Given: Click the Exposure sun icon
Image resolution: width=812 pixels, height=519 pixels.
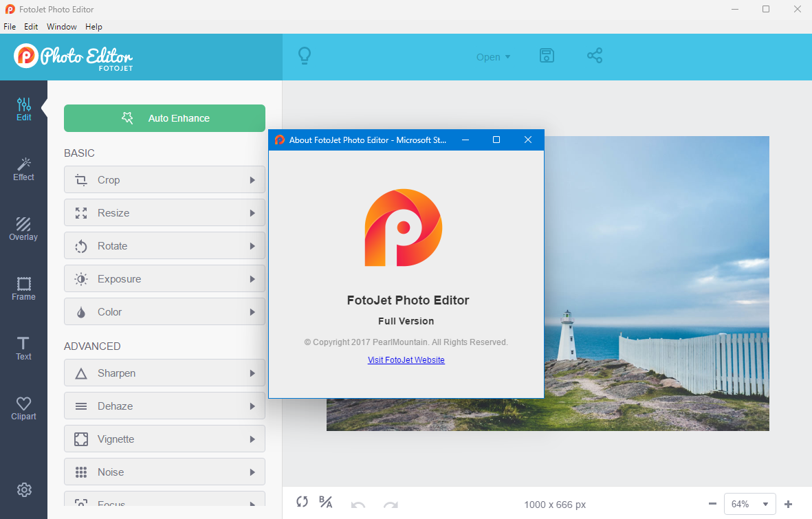Looking at the screenshot, I should pos(81,279).
